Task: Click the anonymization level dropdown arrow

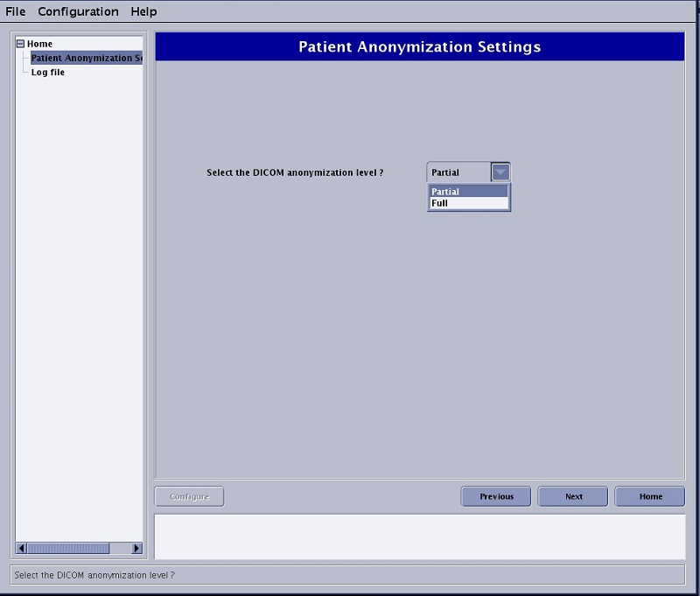Action: click(x=500, y=172)
